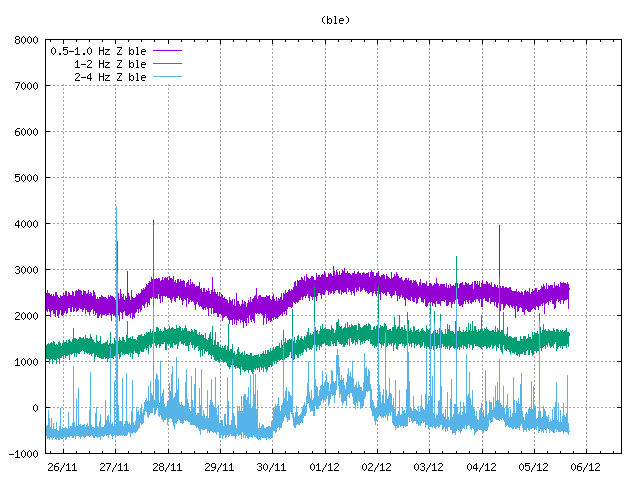The image size is (640, 480).
Task: Click the light blue legend line sample
Action: click(x=166, y=76)
